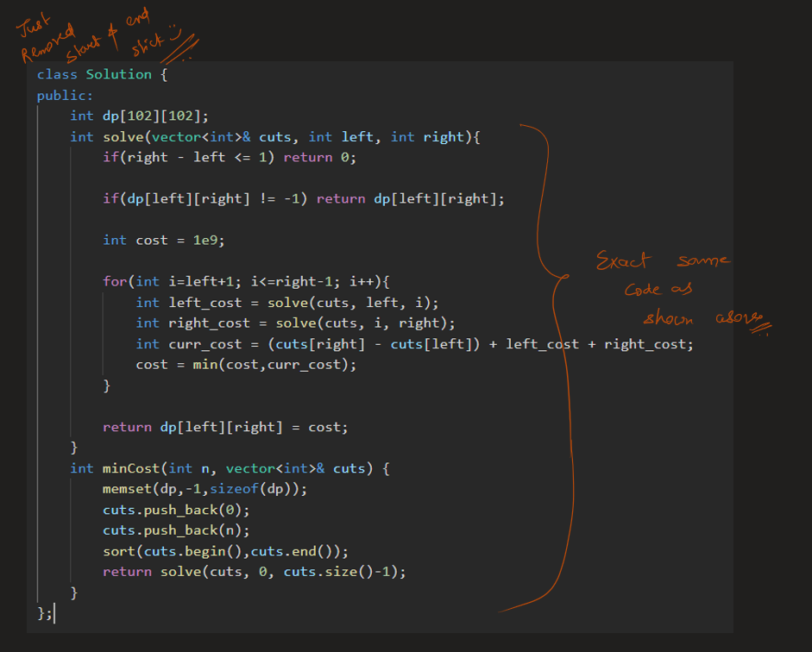Click the text cursor after the closing brace
Viewport: 812px width, 652px height.
54,613
